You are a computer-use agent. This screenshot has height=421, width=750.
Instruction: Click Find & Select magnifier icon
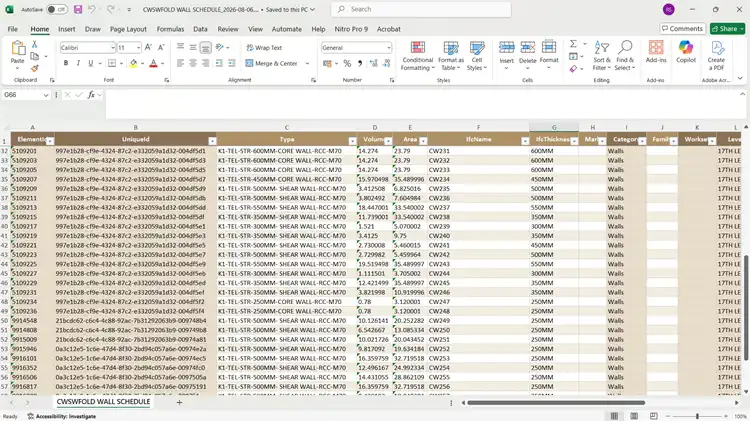tap(625, 47)
